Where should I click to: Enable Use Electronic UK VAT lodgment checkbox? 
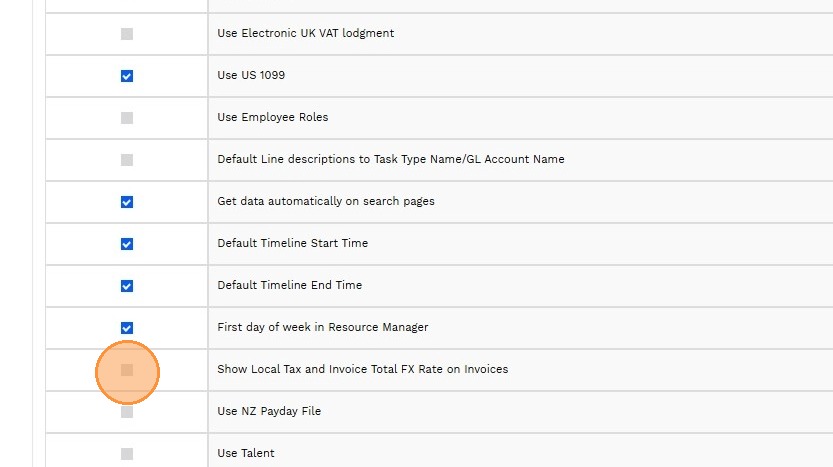point(127,34)
